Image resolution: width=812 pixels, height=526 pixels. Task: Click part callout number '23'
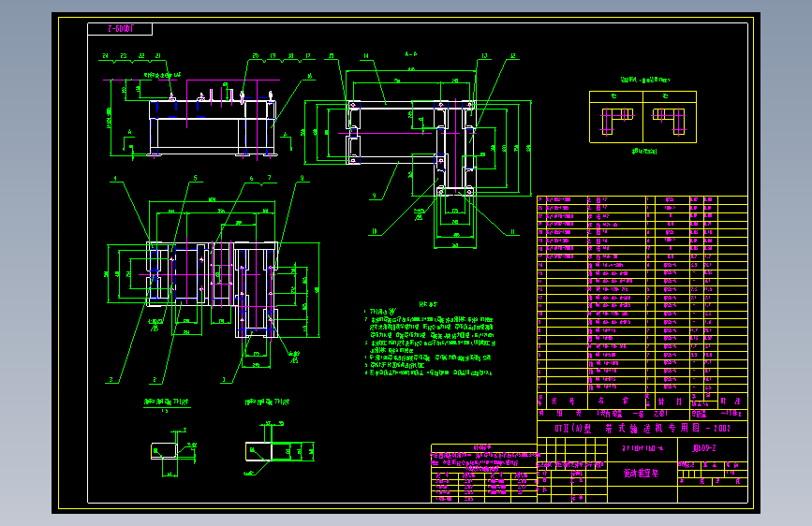click(x=124, y=55)
